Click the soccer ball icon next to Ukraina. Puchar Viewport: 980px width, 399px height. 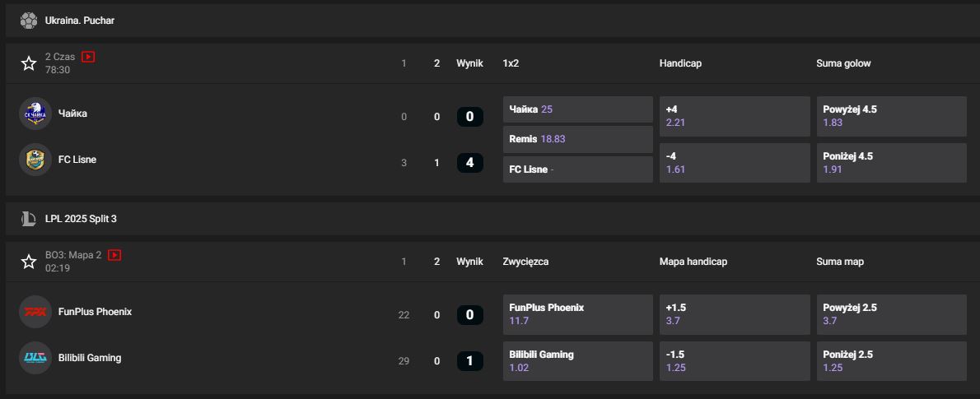[28, 21]
